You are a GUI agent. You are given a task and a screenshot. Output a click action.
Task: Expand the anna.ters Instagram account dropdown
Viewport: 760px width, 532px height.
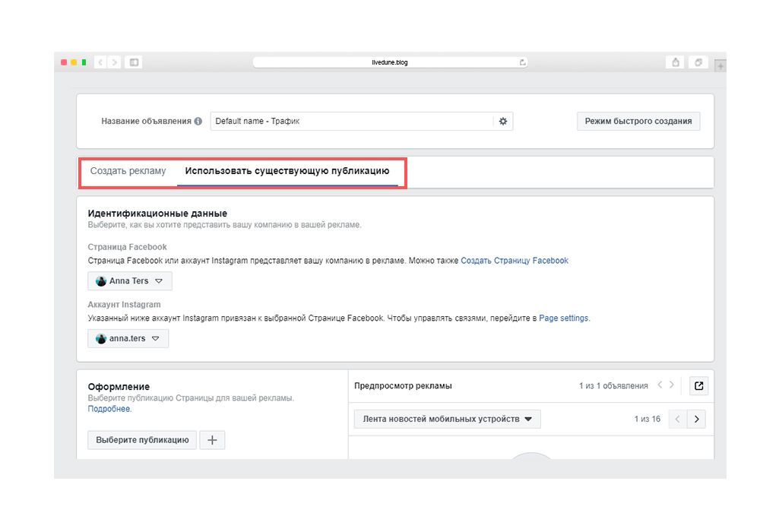128,339
